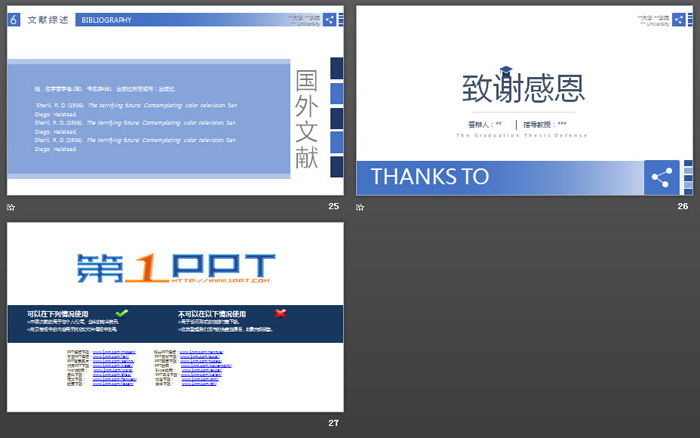Click red X mark on slide 27
This screenshot has height=438, width=700.
pos(280,313)
